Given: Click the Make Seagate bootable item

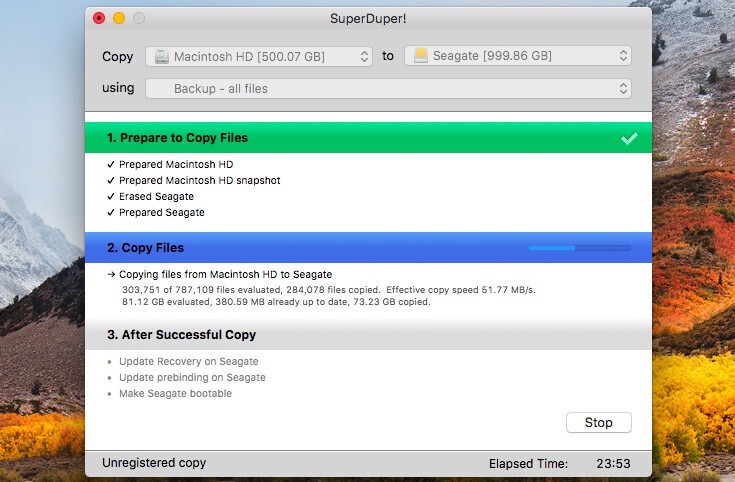Looking at the screenshot, I should [x=170, y=393].
